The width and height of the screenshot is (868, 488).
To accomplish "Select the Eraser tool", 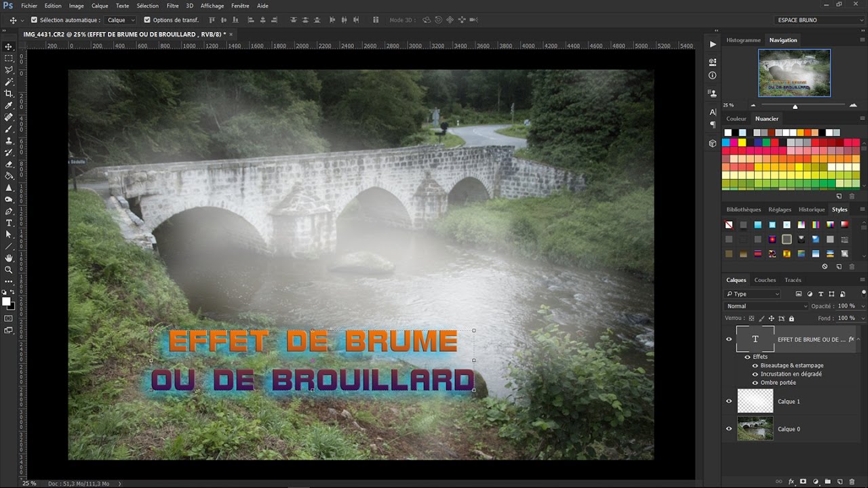I will (9, 164).
